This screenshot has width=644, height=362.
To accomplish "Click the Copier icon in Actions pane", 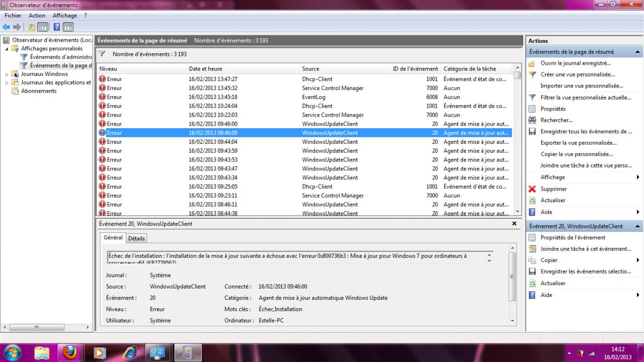I will (x=532, y=260).
